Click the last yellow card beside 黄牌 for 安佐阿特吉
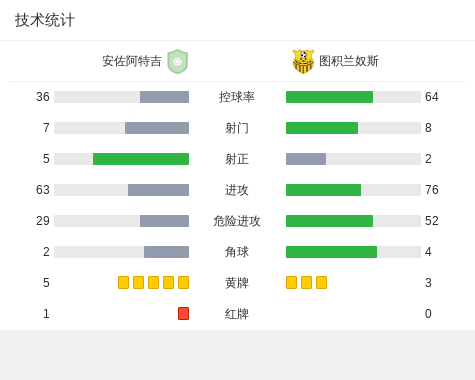This screenshot has height=380, width=475. pos(183,282)
